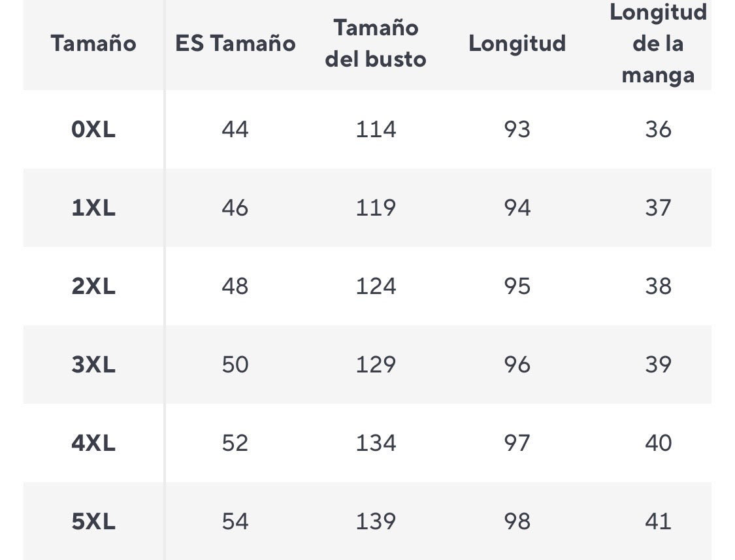
Task: Select the 4XL size row label
Action: coord(93,443)
